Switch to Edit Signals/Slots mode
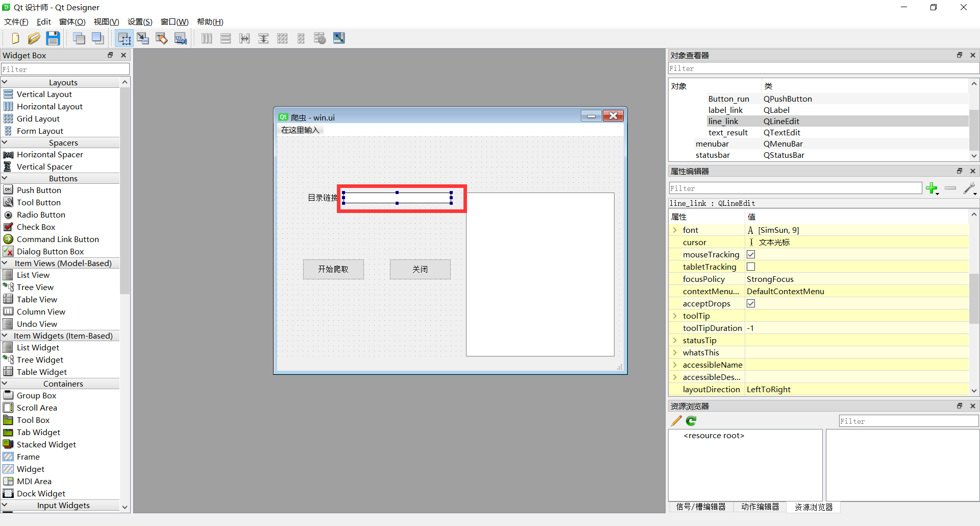The width and height of the screenshot is (980, 526). (143, 38)
